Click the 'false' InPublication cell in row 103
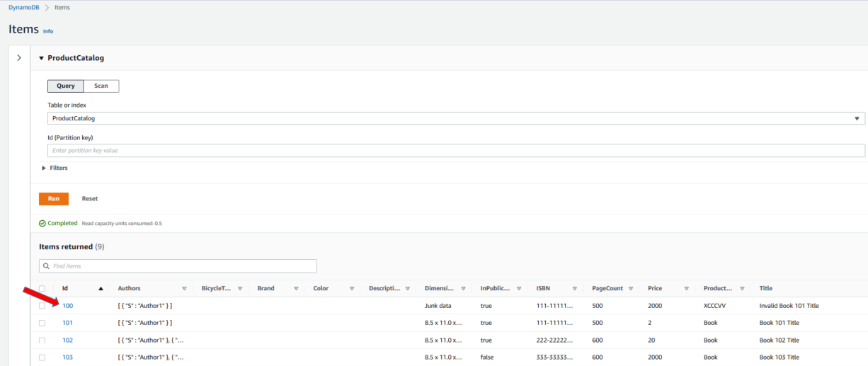This screenshot has height=366, width=868. [487, 358]
